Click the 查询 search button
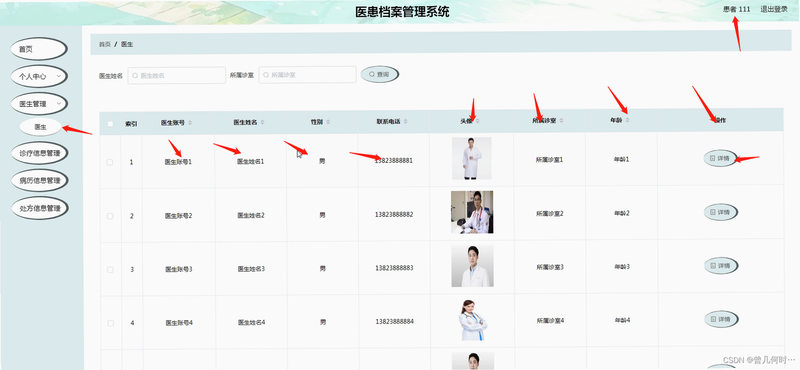Screen dimensions: 800x370 point(380,75)
